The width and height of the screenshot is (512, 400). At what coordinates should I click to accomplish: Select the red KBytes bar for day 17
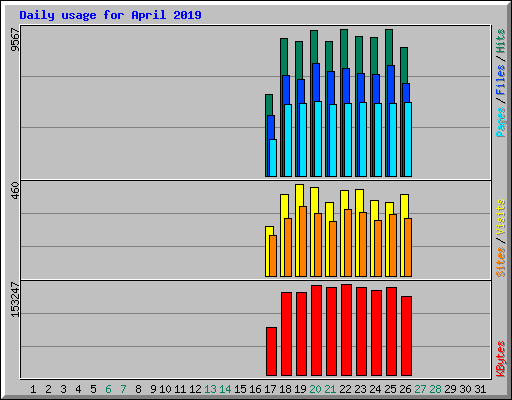point(271,352)
